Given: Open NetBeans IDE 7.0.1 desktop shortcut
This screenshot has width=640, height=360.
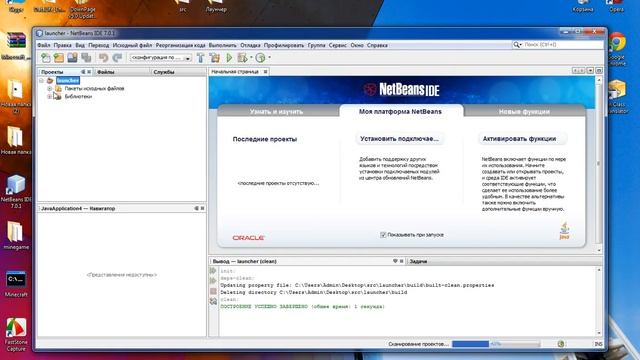Looking at the screenshot, I should pos(16,191).
